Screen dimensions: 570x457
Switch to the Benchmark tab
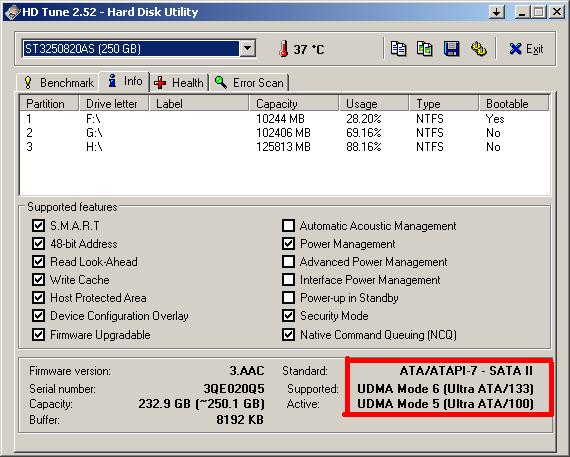coord(59,83)
